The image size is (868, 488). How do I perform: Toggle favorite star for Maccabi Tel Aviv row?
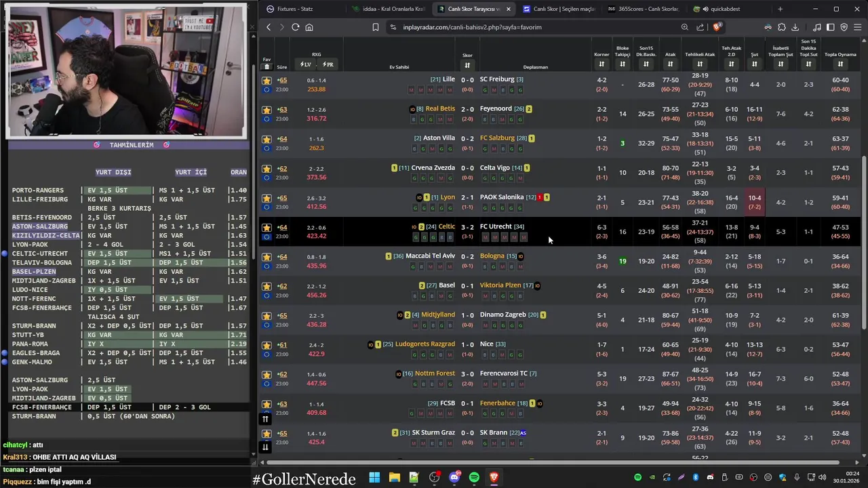pyautogui.click(x=267, y=257)
